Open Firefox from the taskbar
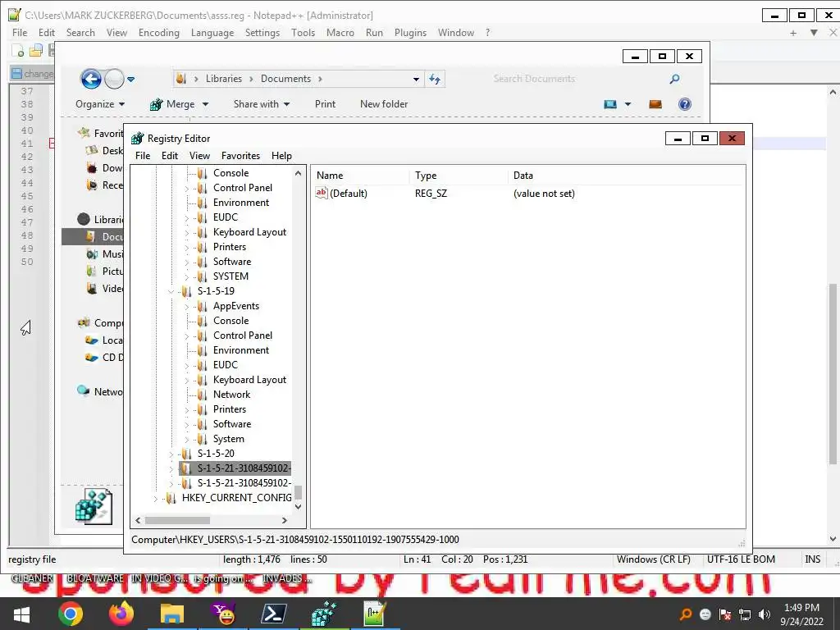 121,614
